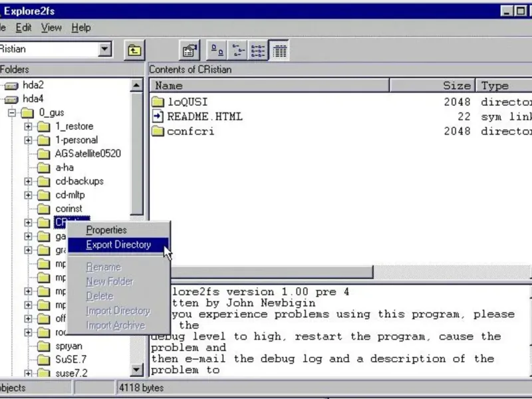Open the Edit menu
This screenshot has height=399, width=532.
coord(23,27)
